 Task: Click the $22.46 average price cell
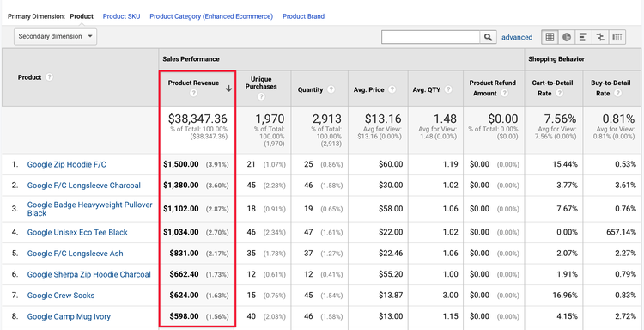coord(391,254)
